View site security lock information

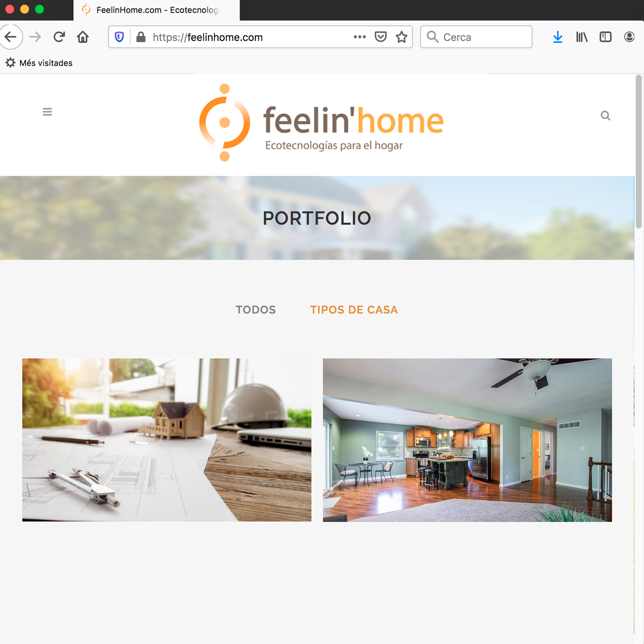coord(141,37)
